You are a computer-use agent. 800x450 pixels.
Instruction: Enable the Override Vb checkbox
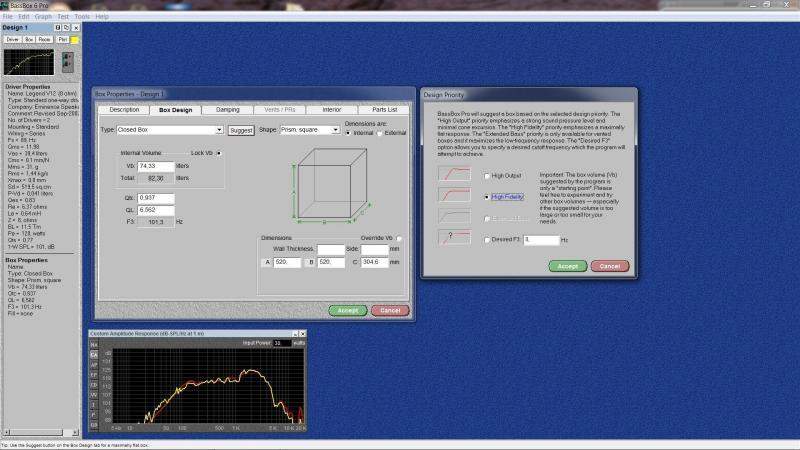[399, 238]
